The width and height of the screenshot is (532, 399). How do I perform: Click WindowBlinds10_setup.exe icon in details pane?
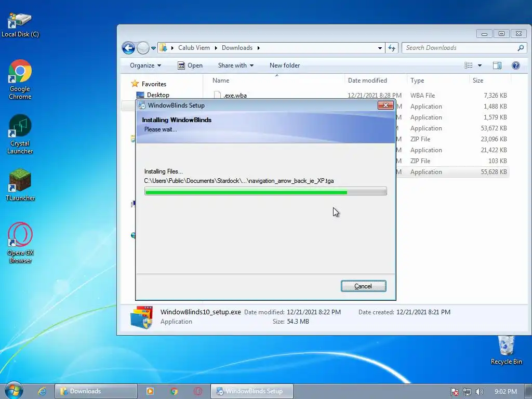[x=141, y=317]
